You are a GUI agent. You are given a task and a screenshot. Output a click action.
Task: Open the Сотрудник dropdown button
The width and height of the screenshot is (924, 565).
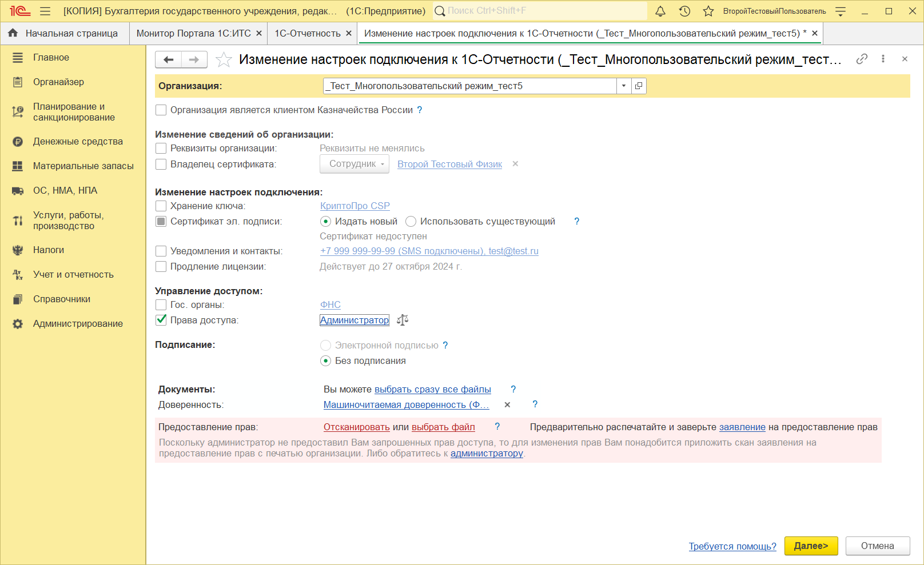tap(355, 164)
